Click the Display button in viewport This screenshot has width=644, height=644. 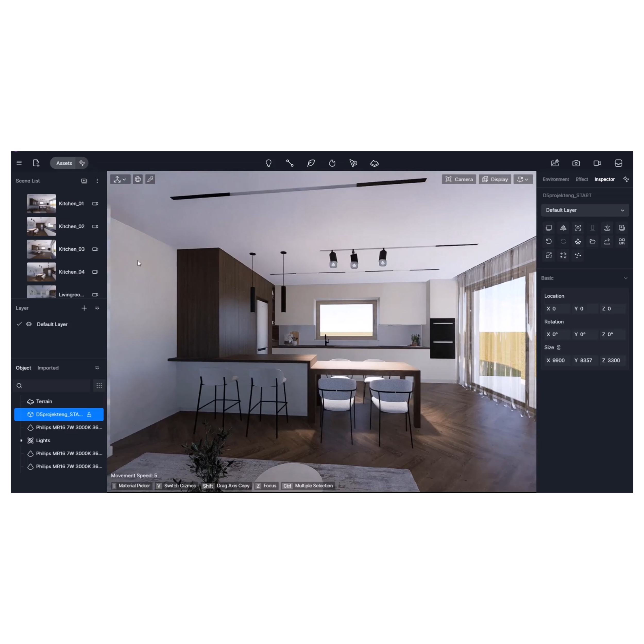point(495,179)
